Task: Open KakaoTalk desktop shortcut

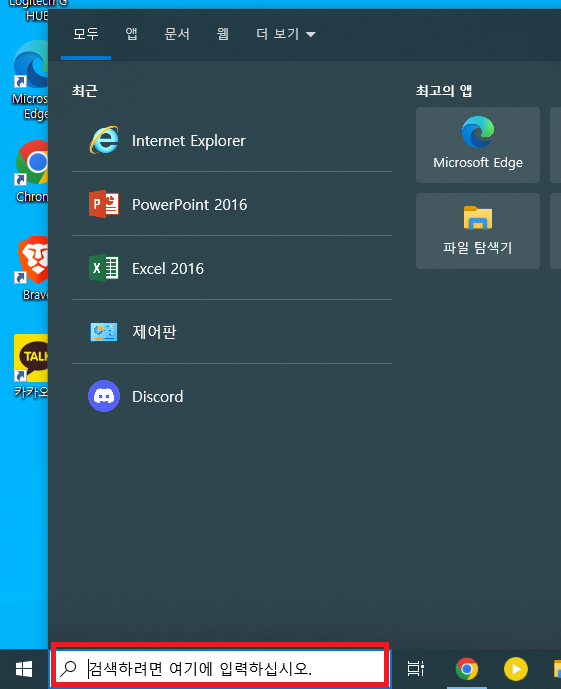Action: [31, 366]
